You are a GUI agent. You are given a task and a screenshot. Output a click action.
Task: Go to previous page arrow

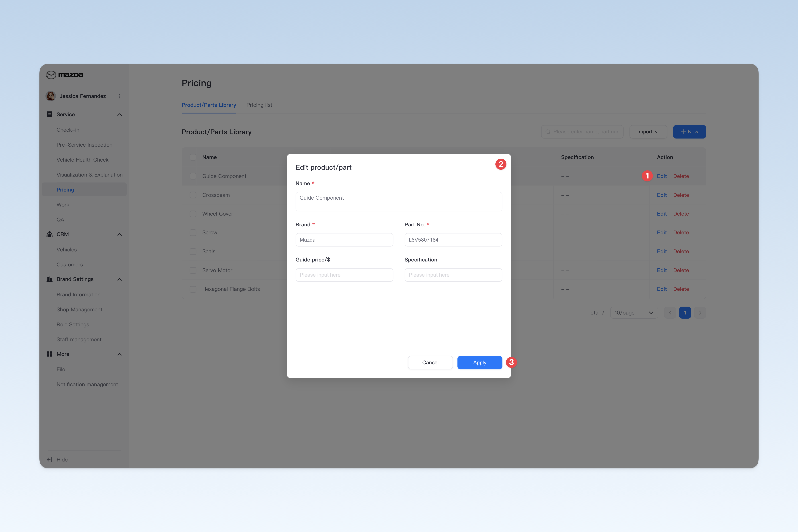[x=670, y=313]
